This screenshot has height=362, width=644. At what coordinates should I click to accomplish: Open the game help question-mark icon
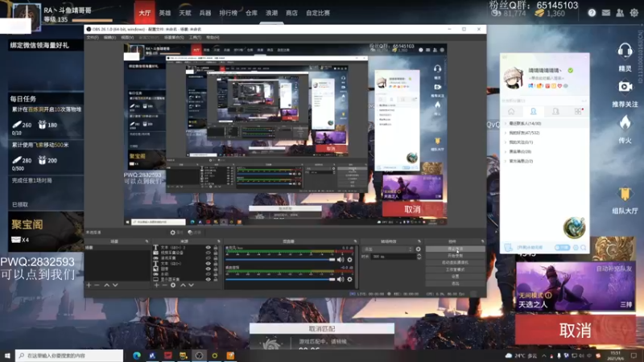592,13
